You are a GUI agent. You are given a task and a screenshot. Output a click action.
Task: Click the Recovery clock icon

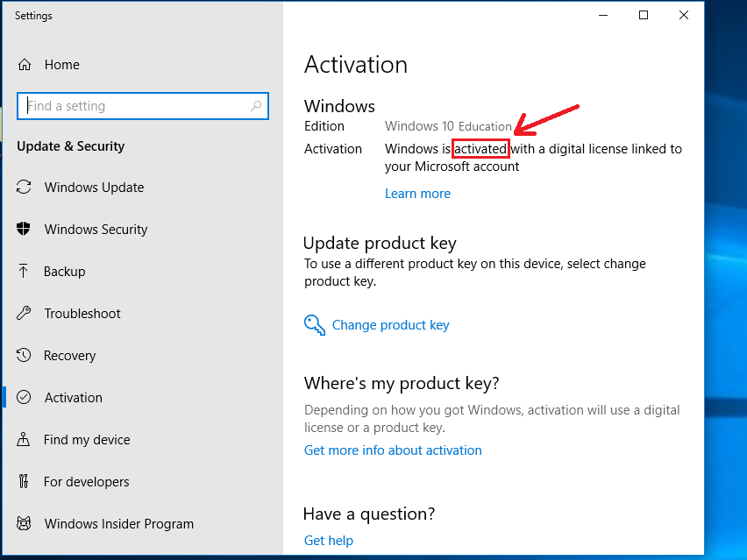tap(24, 355)
